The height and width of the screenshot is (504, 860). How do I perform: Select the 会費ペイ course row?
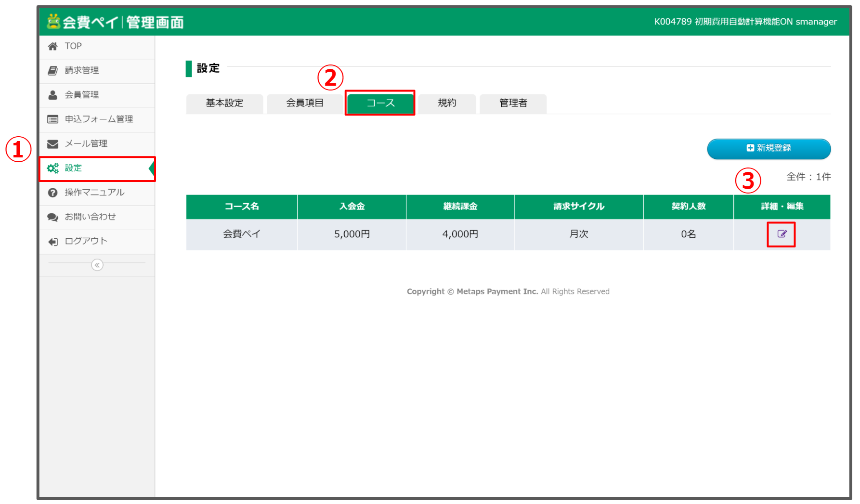(241, 234)
